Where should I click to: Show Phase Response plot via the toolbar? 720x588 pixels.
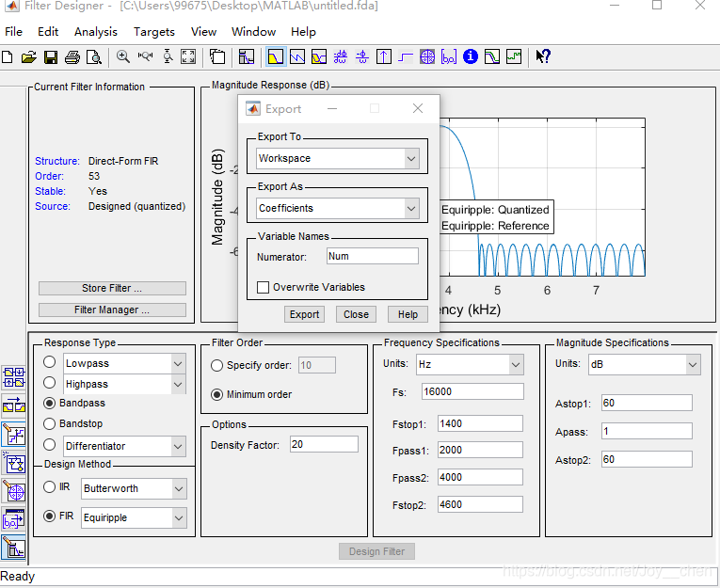pos(297,56)
